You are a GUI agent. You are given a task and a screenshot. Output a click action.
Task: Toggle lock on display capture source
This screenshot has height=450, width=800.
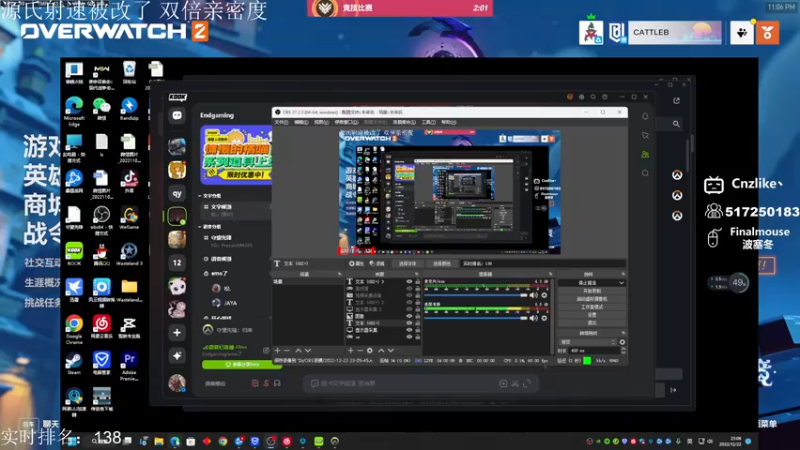(418, 330)
